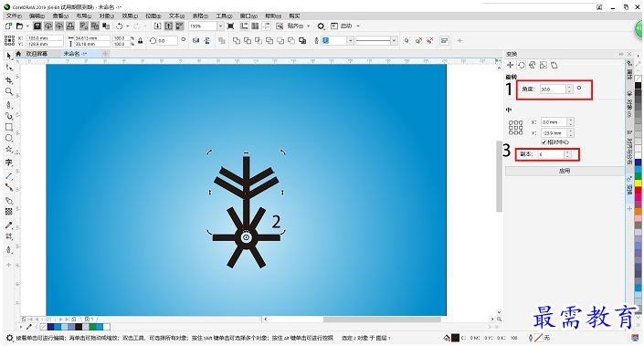
Task: Open the Options gear icon
Action: tap(321, 26)
